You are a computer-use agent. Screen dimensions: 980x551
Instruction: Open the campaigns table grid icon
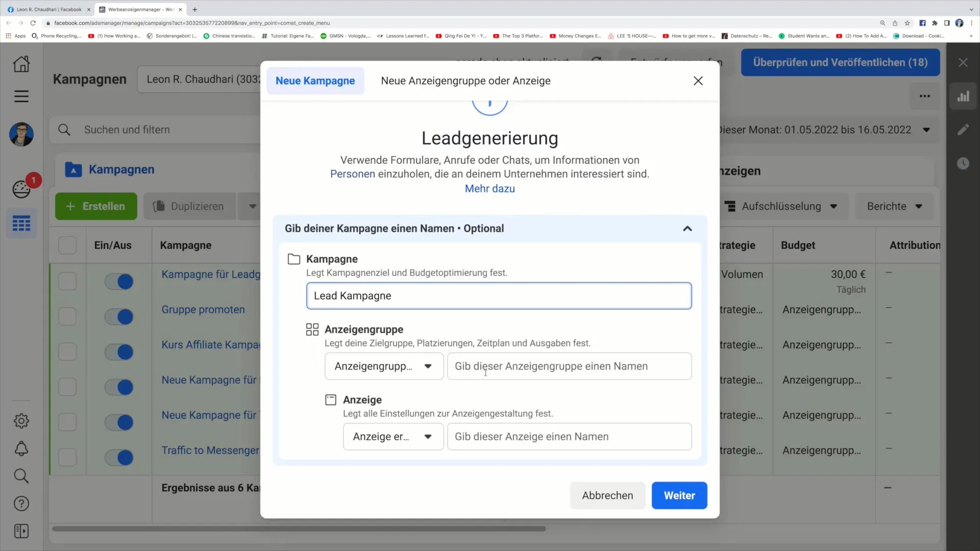pos(21,223)
